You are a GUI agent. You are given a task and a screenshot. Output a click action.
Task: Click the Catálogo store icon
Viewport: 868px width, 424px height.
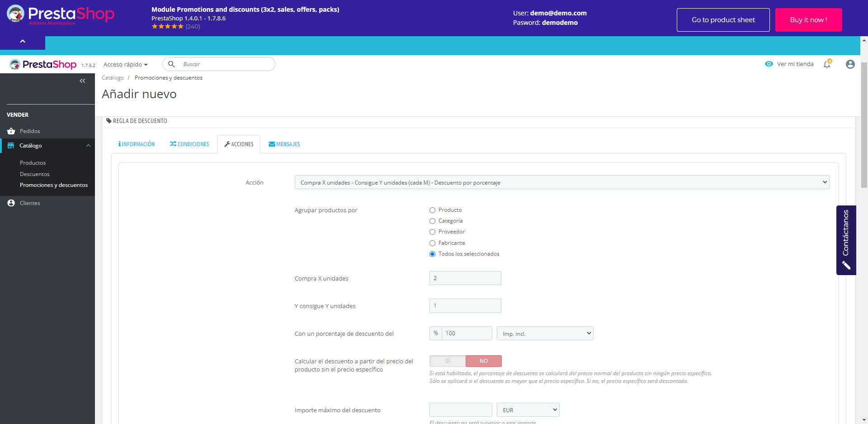click(11, 146)
